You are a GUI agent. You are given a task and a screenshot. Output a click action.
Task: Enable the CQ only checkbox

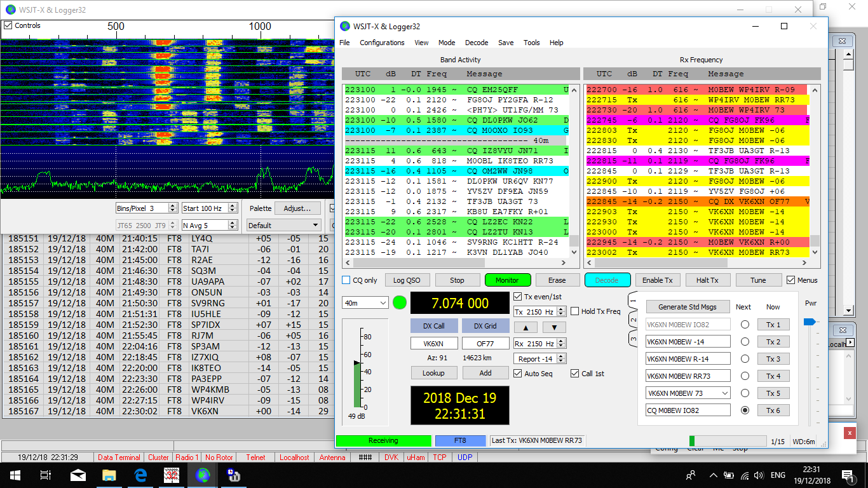(x=346, y=280)
